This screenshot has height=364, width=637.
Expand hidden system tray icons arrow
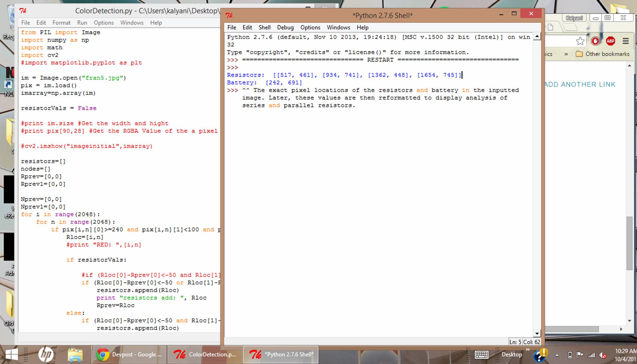557,355
